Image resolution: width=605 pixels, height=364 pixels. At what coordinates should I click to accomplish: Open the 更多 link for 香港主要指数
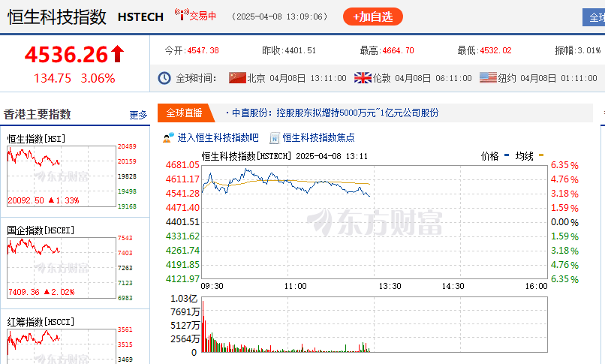click(138, 115)
